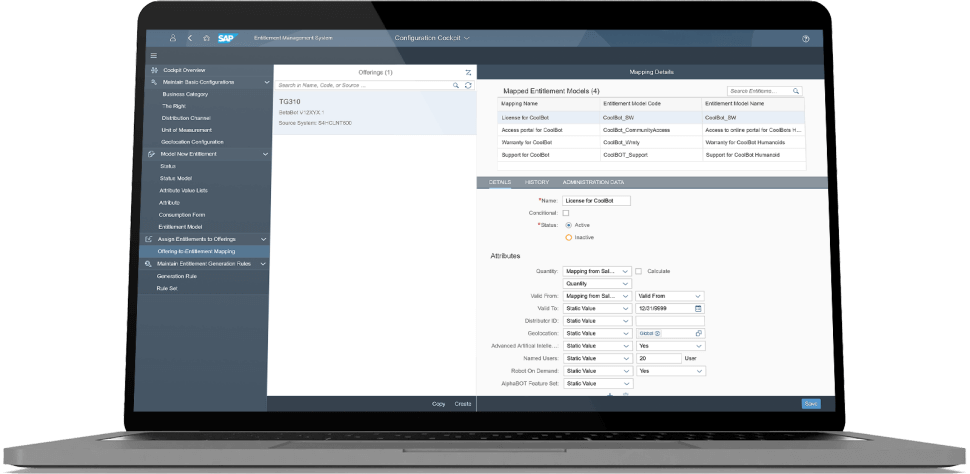Click the Name input field
Screen dimensions: 970x474
point(596,200)
